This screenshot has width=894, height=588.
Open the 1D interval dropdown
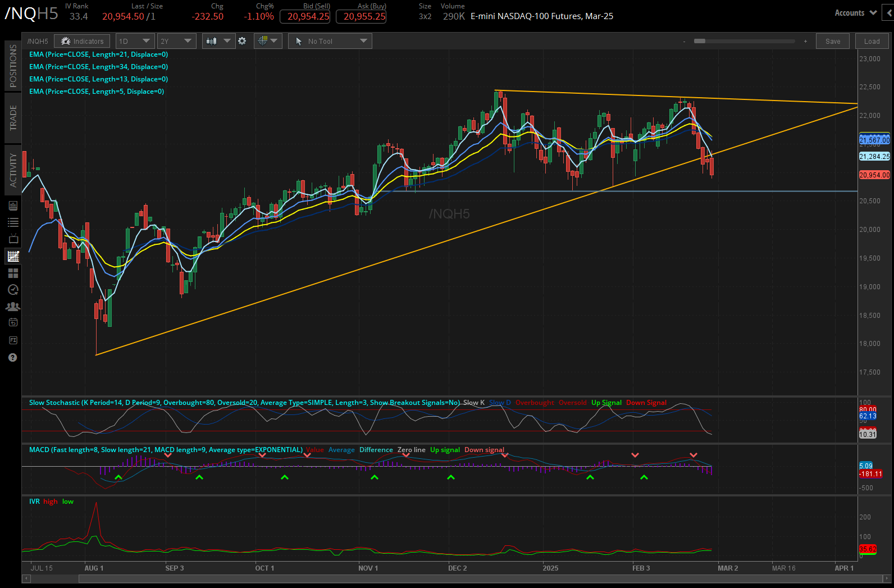(x=135, y=41)
